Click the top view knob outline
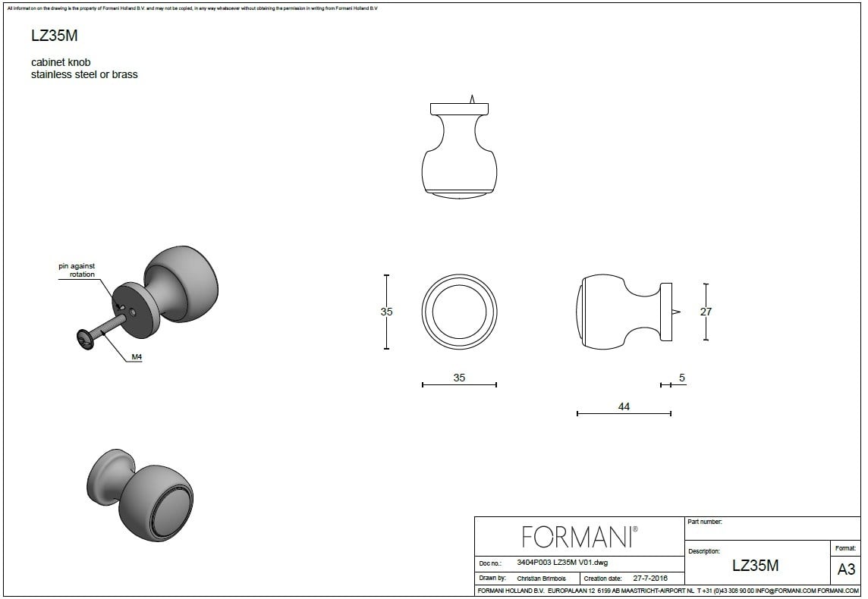 pyautogui.click(x=460, y=150)
